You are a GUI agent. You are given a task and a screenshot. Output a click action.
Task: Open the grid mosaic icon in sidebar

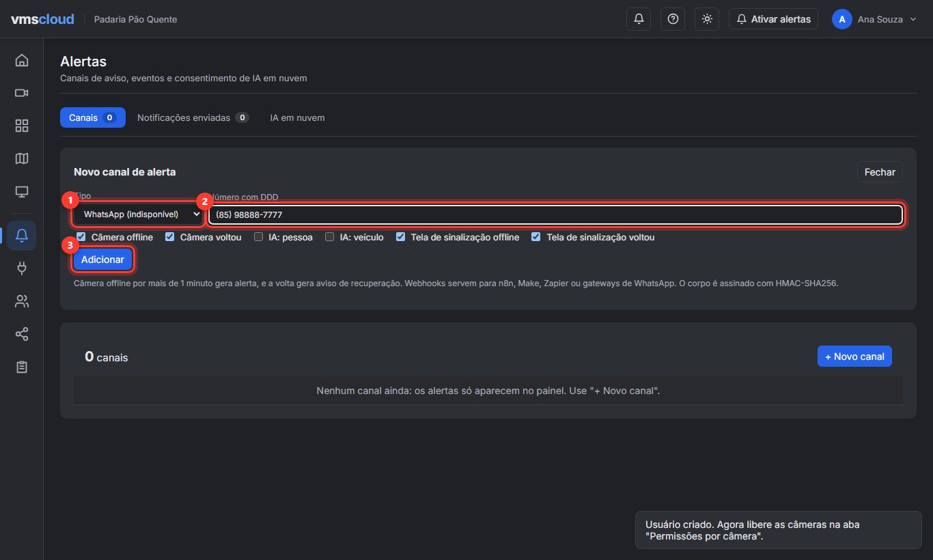[x=22, y=126]
